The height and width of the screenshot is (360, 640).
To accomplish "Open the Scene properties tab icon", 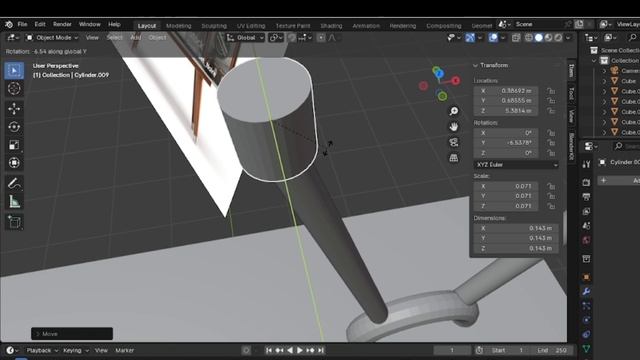I will click(x=587, y=226).
